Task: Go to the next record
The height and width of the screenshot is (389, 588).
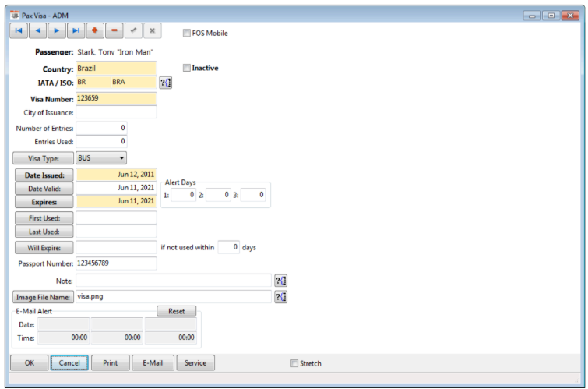Action: click(x=56, y=30)
